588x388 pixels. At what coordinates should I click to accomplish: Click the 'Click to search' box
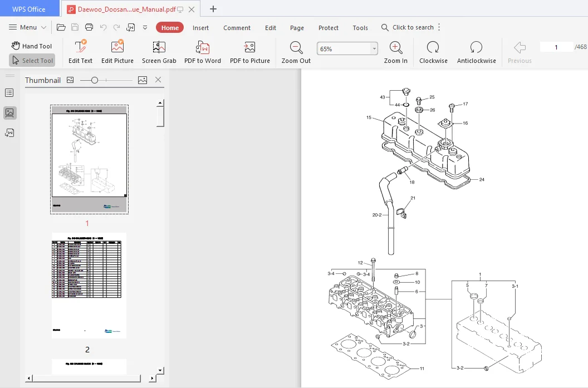(408, 27)
